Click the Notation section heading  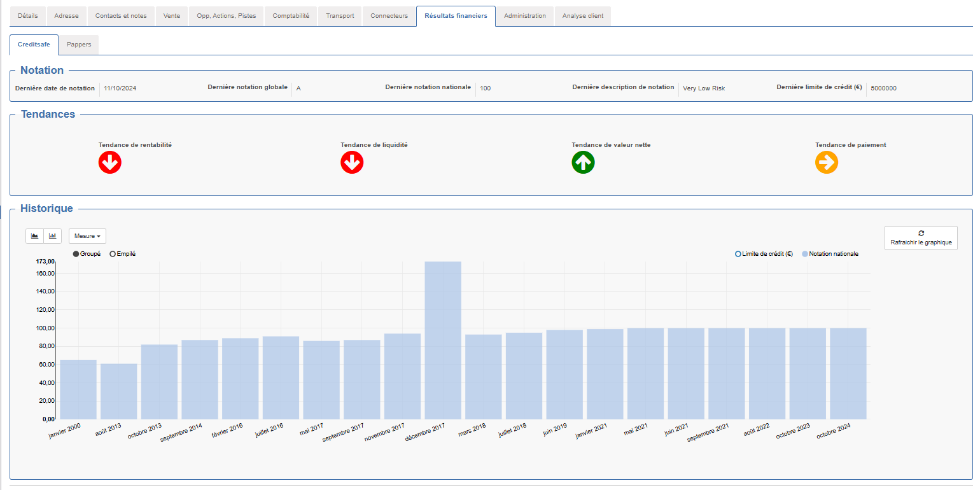click(x=42, y=71)
